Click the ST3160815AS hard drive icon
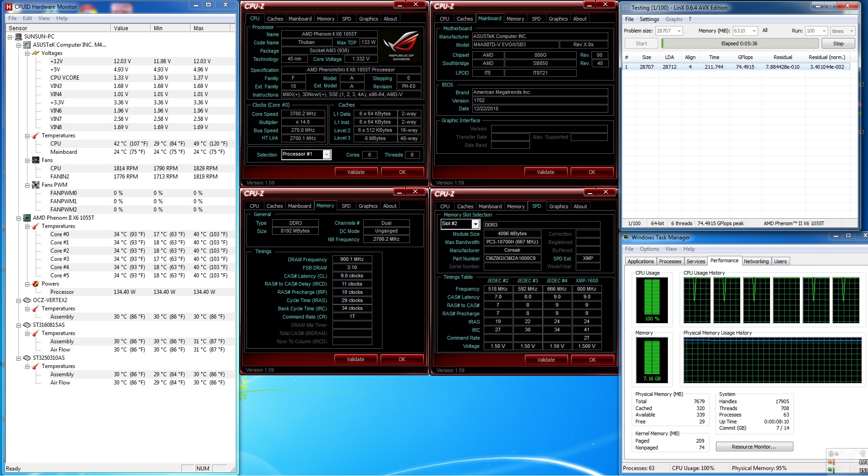 click(27, 325)
